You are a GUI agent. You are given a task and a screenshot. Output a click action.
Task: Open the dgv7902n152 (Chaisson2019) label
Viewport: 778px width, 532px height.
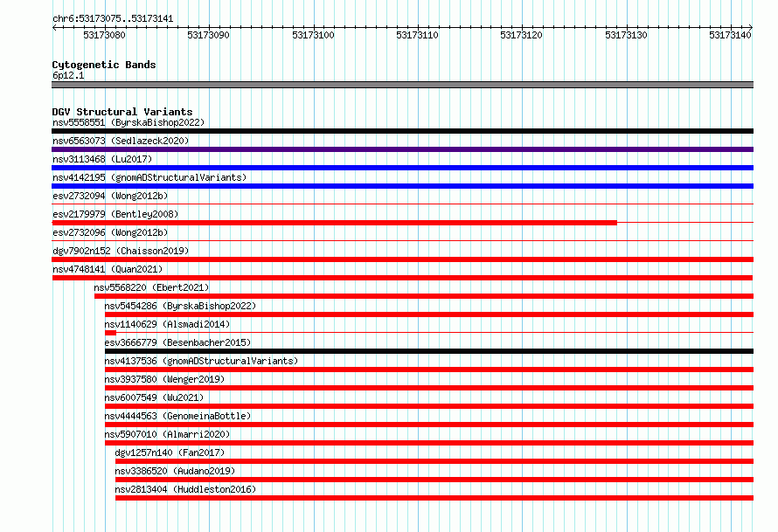pos(121,251)
